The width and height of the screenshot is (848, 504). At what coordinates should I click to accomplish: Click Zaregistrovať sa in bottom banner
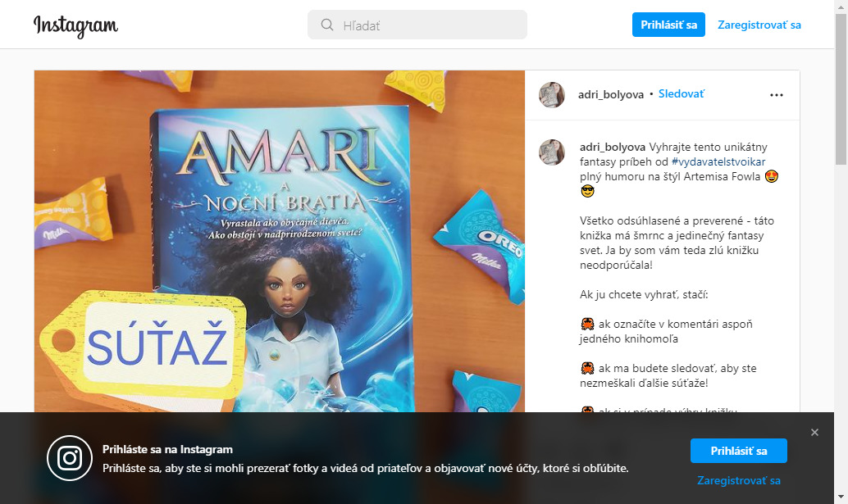tap(738, 480)
